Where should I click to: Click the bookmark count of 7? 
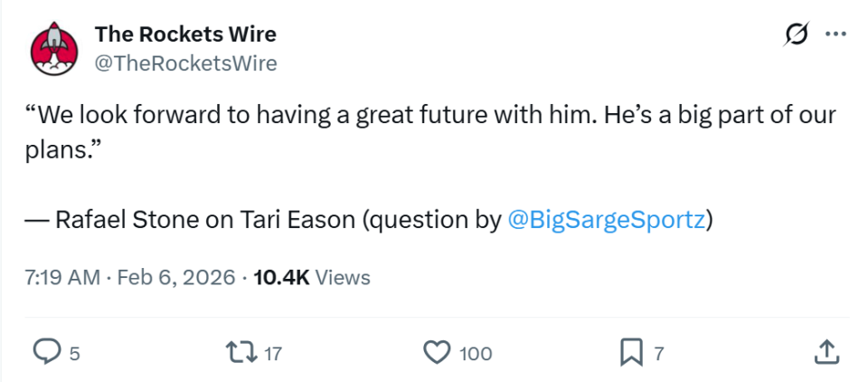659,353
